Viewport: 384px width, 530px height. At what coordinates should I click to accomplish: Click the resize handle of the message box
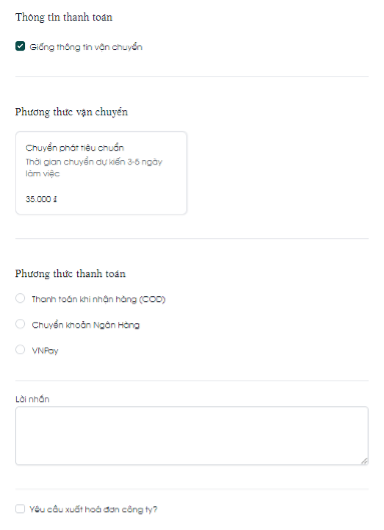(364, 461)
